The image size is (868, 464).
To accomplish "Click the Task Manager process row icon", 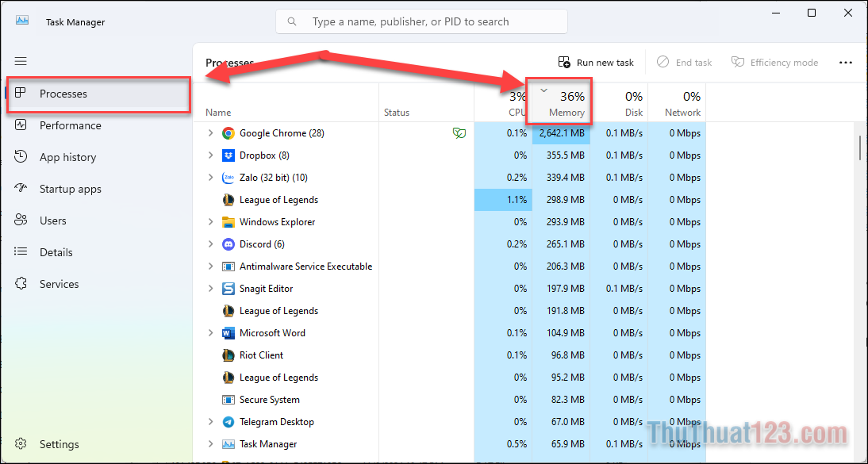I will pos(228,444).
